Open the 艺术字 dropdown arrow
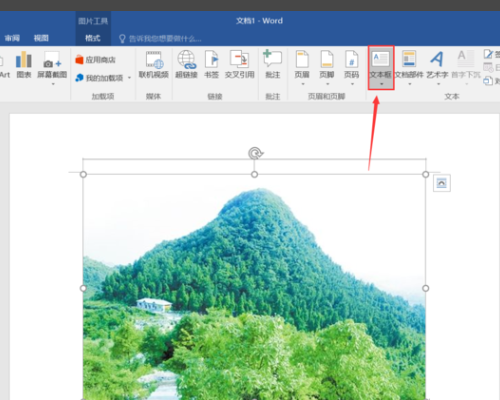Image resolution: width=500 pixels, height=400 pixels. click(x=438, y=84)
